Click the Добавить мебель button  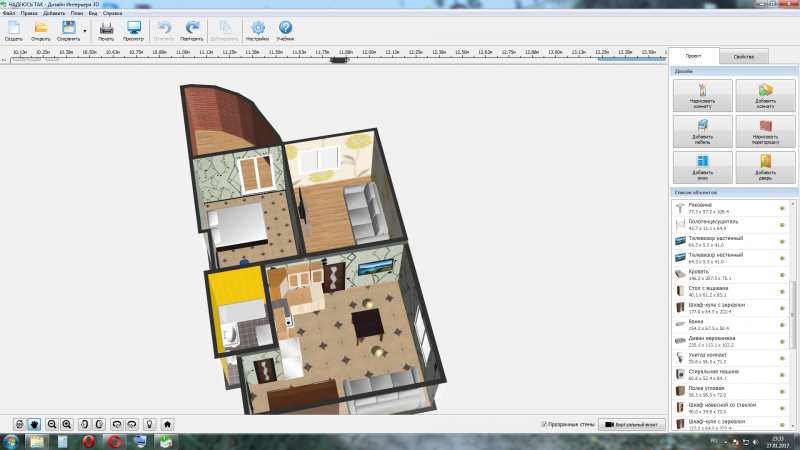[701, 130]
